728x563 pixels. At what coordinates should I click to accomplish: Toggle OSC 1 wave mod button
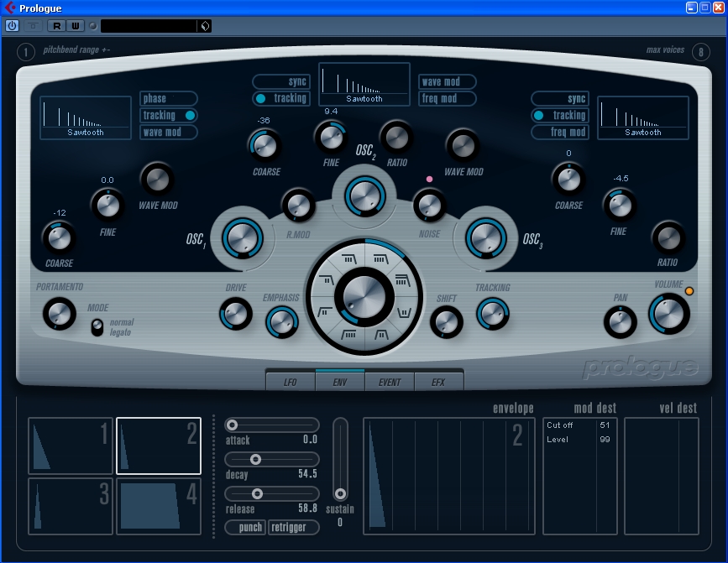(x=169, y=133)
